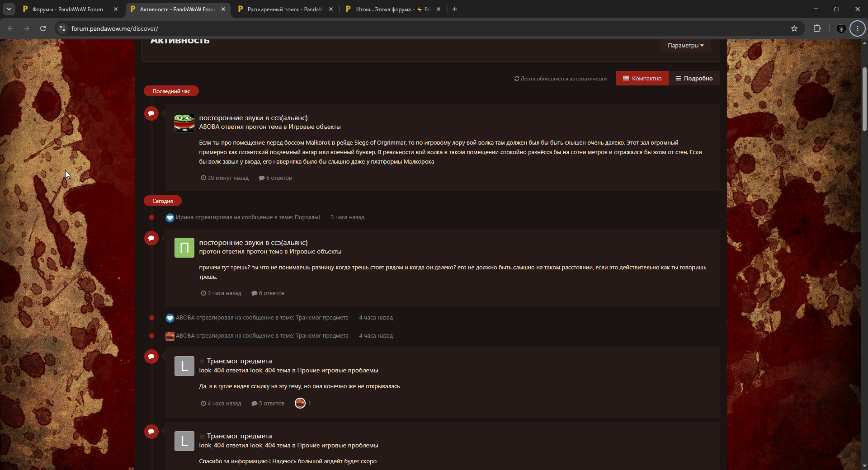This screenshot has width=868, height=470.
Task: Click the speech bubble marker beside first Трансмог post
Action: click(151, 357)
